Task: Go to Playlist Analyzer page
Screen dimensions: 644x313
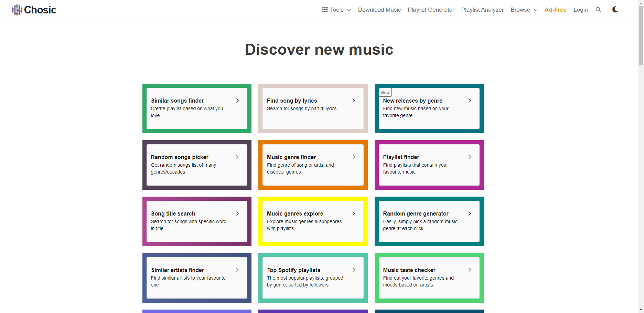Action: coord(482,10)
